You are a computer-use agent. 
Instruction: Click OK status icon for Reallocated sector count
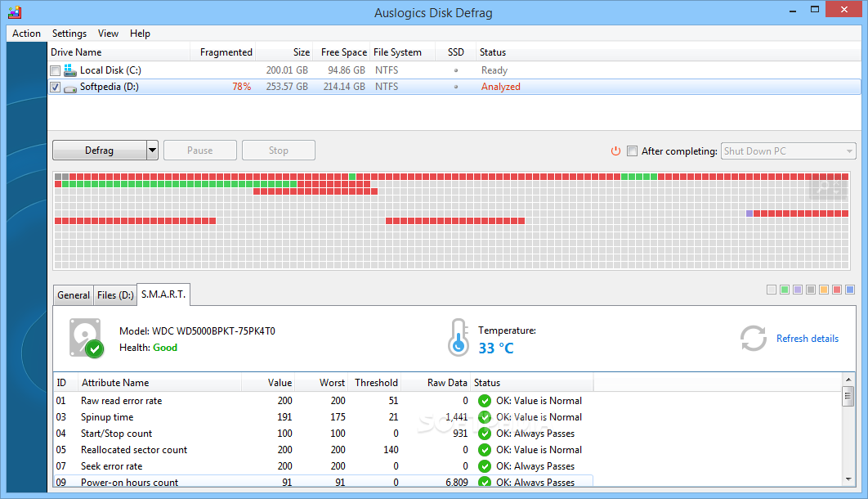tap(485, 450)
